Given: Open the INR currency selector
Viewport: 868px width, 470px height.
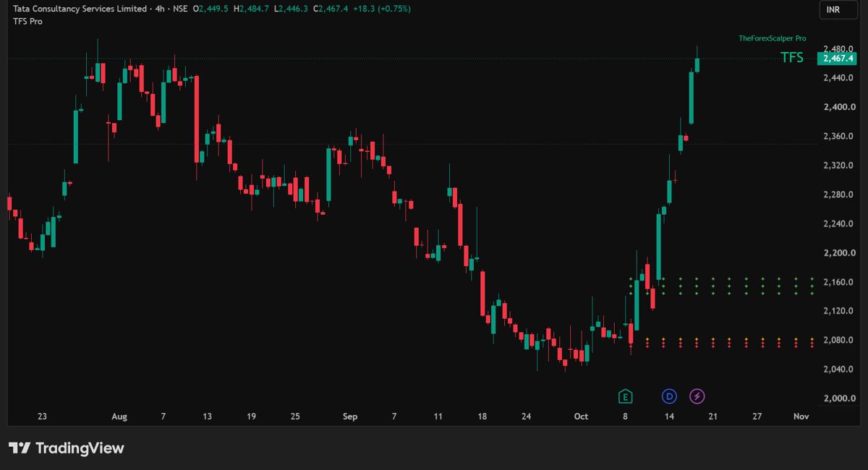Looking at the screenshot, I should click(x=840, y=9).
